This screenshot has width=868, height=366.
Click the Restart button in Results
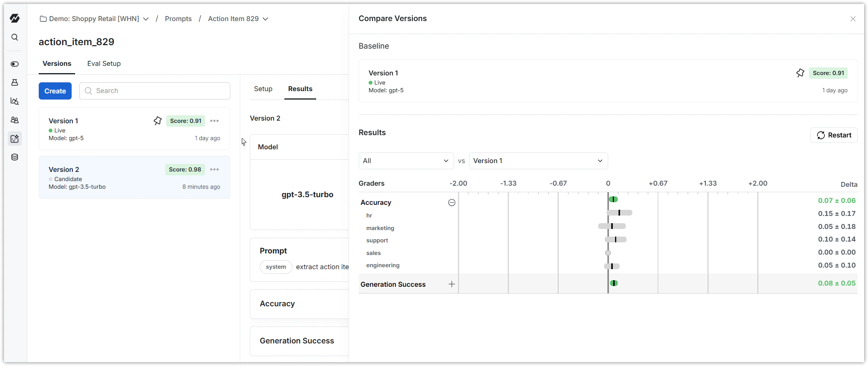834,135
